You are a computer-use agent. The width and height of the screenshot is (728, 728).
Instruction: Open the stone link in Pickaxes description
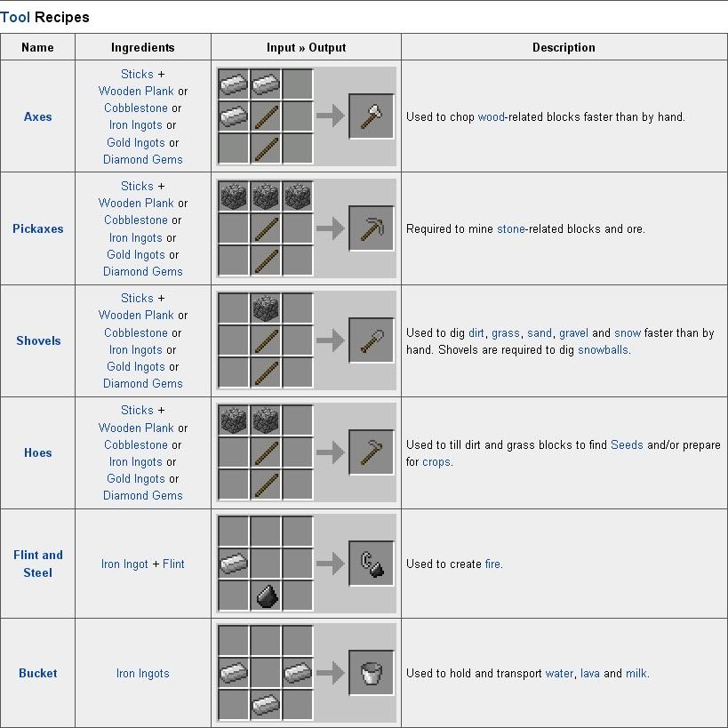click(511, 228)
